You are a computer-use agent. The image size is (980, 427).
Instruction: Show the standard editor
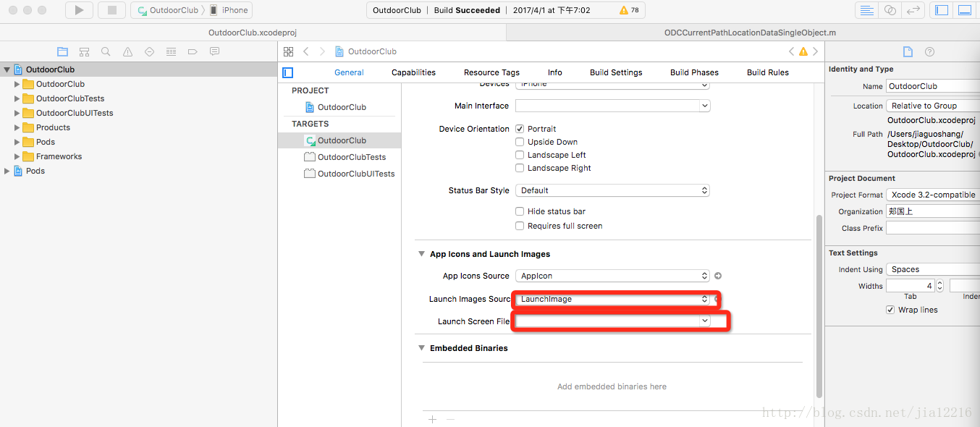pos(866,10)
